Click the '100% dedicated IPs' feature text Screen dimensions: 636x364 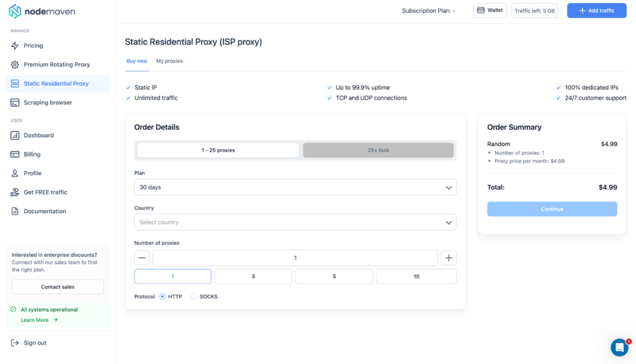[x=591, y=87]
